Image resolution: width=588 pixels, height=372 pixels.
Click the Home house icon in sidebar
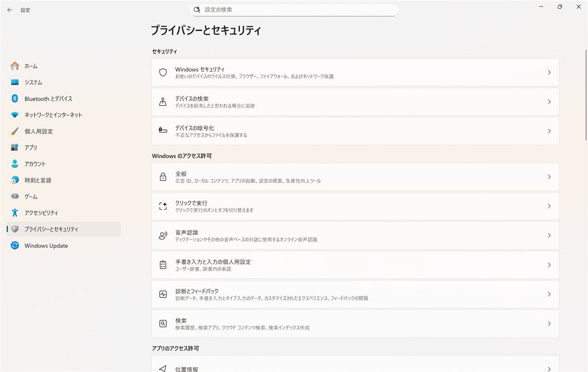15,66
